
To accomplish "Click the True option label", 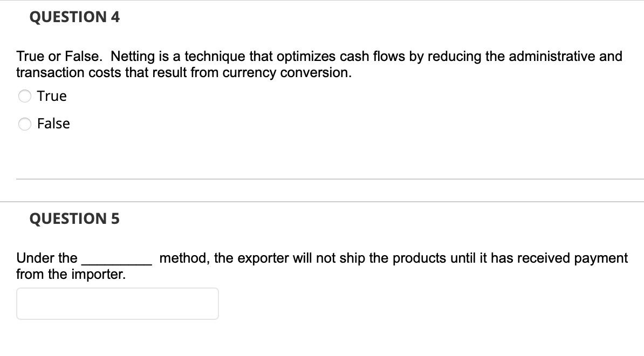I will [x=51, y=95].
